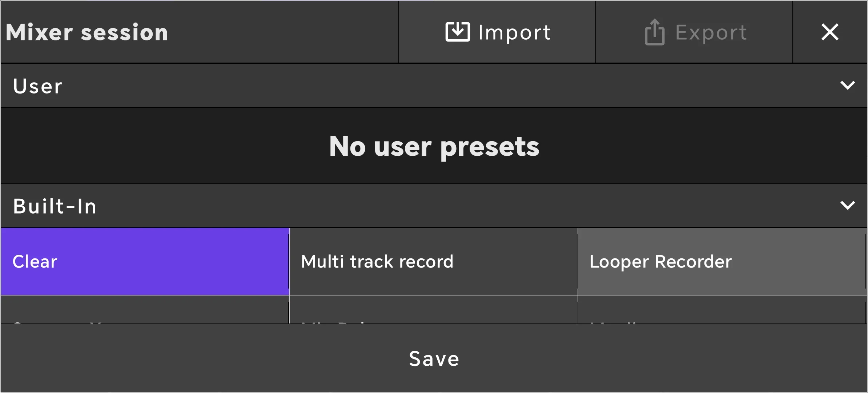Click the purple highlighted preset tile
This screenshot has width=868, height=393.
pos(145,261)
